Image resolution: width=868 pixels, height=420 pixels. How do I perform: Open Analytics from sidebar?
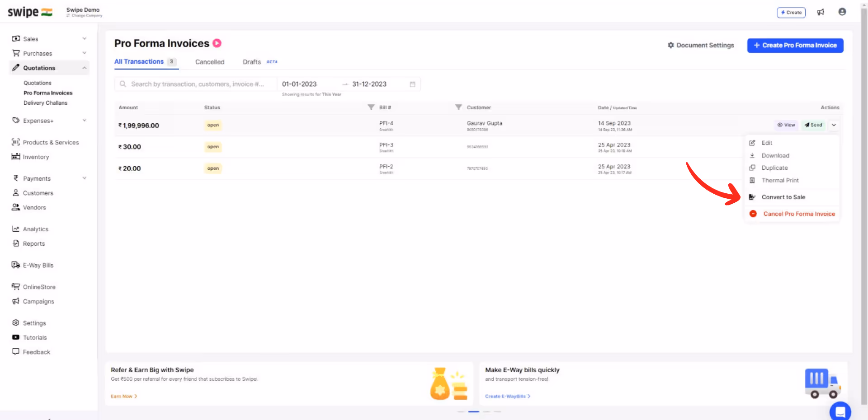(35, 229)
